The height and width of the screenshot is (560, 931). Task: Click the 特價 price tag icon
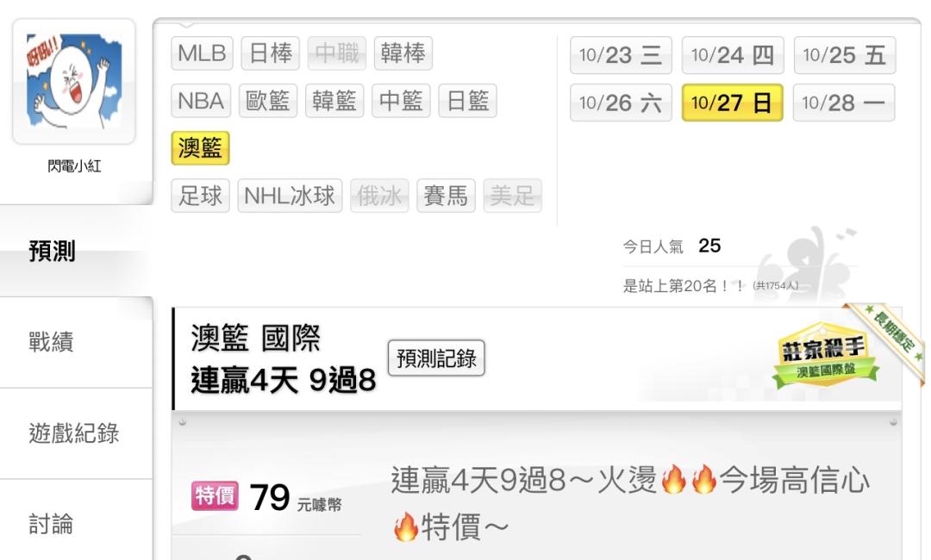[215, 496]
